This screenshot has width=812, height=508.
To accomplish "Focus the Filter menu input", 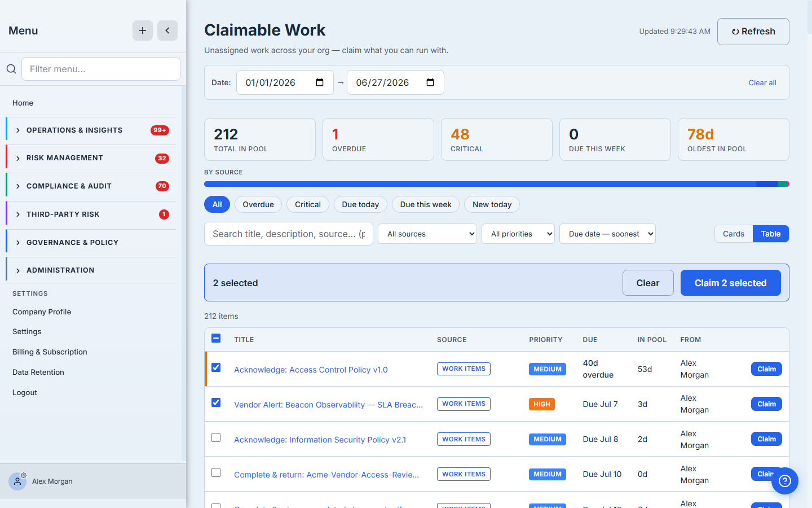I will point(101,69).
